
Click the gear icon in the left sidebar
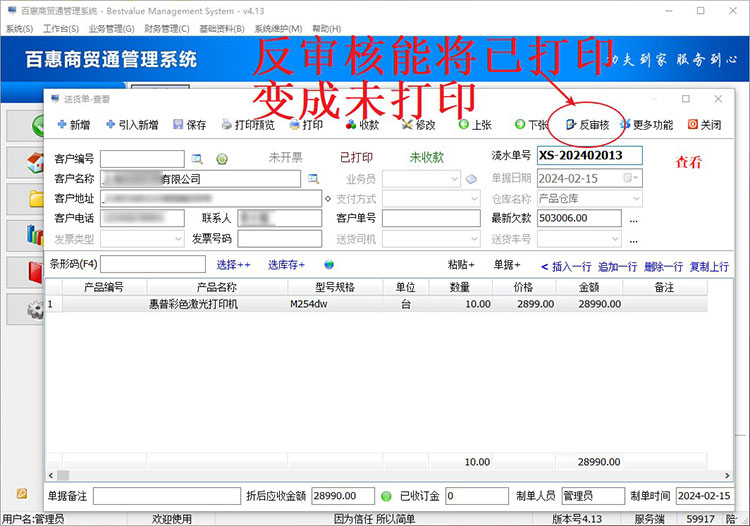35,309
